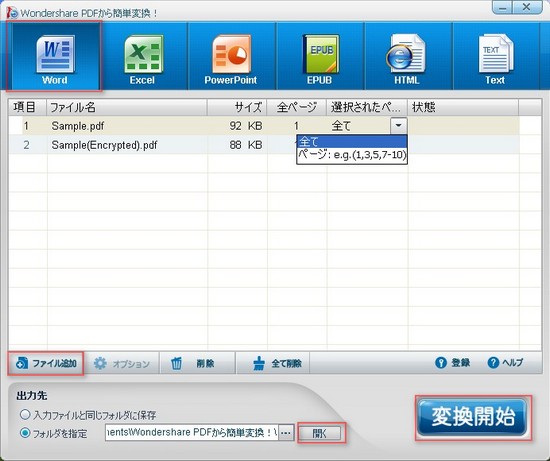
Task: Start conversion with 変換開始 button
Action: click(473, 417)
